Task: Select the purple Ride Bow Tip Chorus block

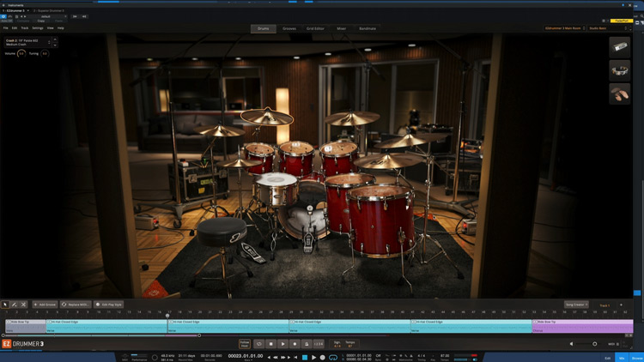Action: pos(582,326)
